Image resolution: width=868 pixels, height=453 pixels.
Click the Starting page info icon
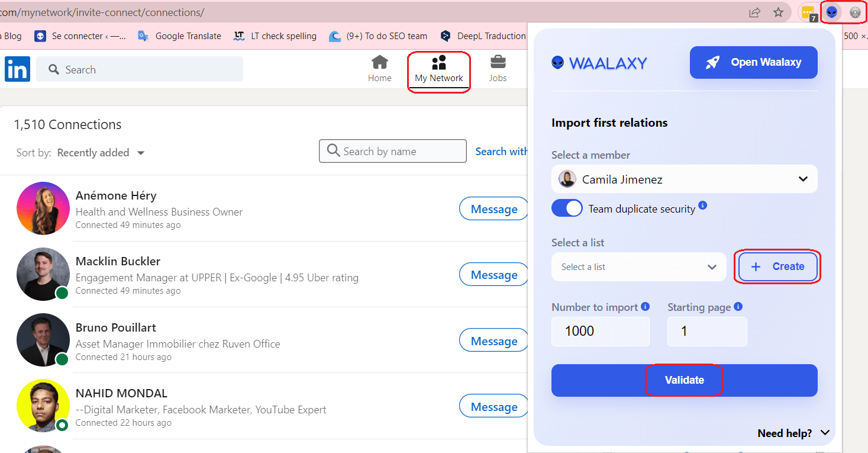tap(738, 307)
